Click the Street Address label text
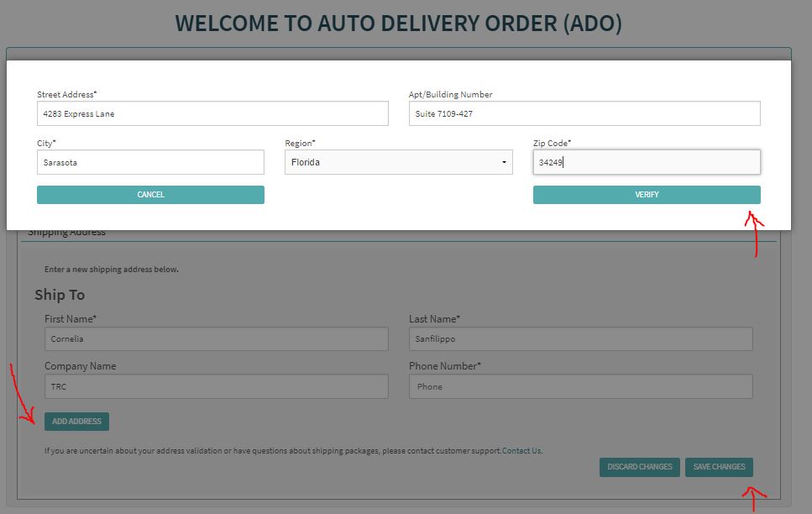The width and height of the screenshot is (812, 514). point(67,94)
